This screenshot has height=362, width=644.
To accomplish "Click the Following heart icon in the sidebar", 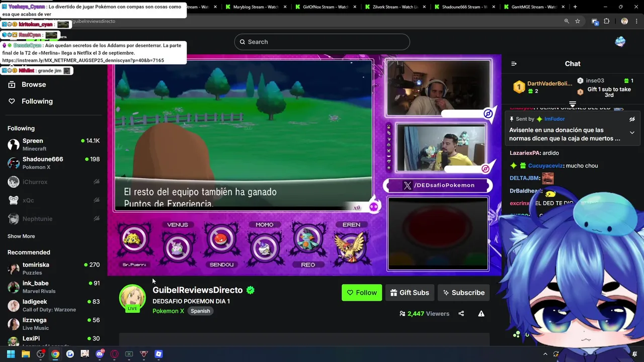I will 12,101.
